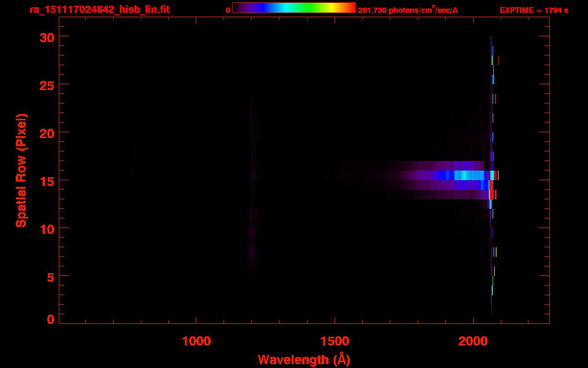
Task: Select the red end of the color bar
Action: (x=350, y=8)
